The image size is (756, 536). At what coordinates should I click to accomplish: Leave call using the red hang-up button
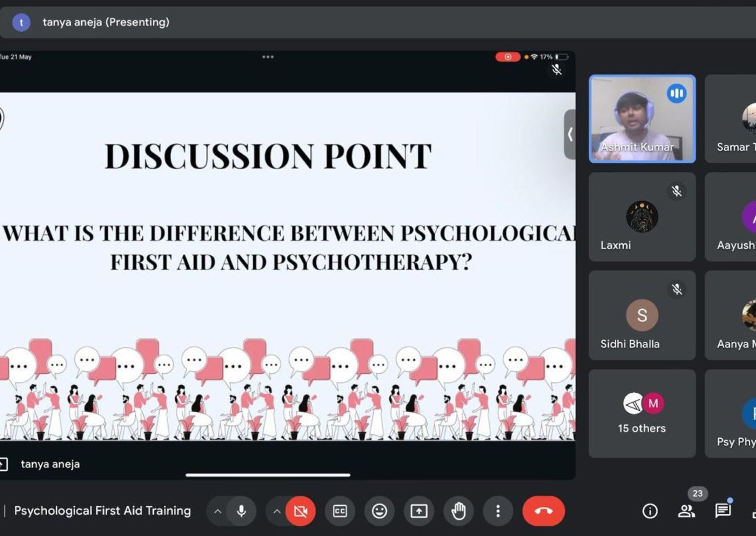click(543, 511)
